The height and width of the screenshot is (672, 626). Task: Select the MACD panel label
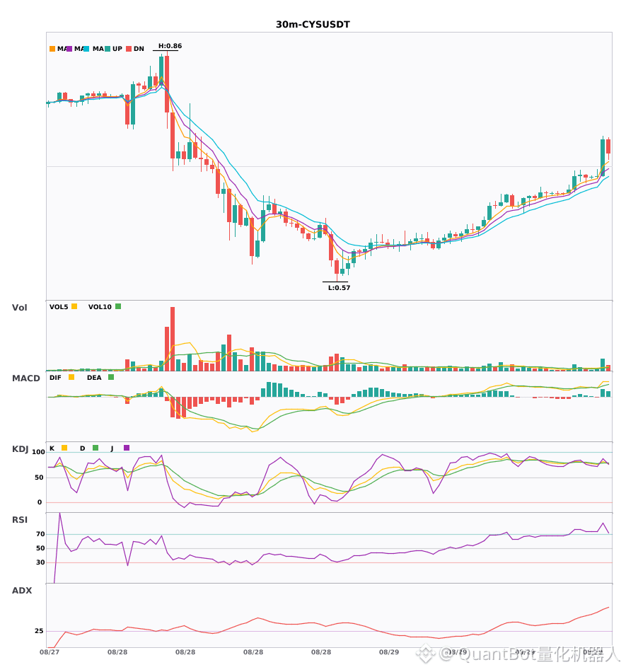(25, 378)
